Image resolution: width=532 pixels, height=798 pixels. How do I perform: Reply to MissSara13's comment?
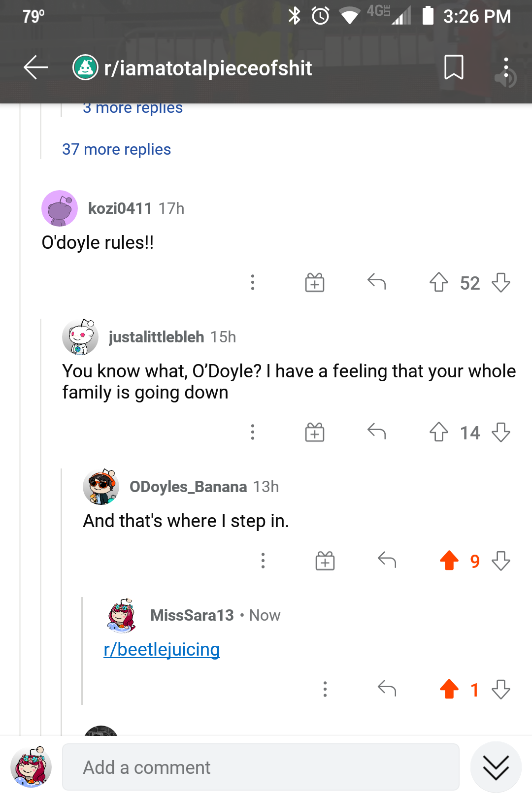click(387, 689)
